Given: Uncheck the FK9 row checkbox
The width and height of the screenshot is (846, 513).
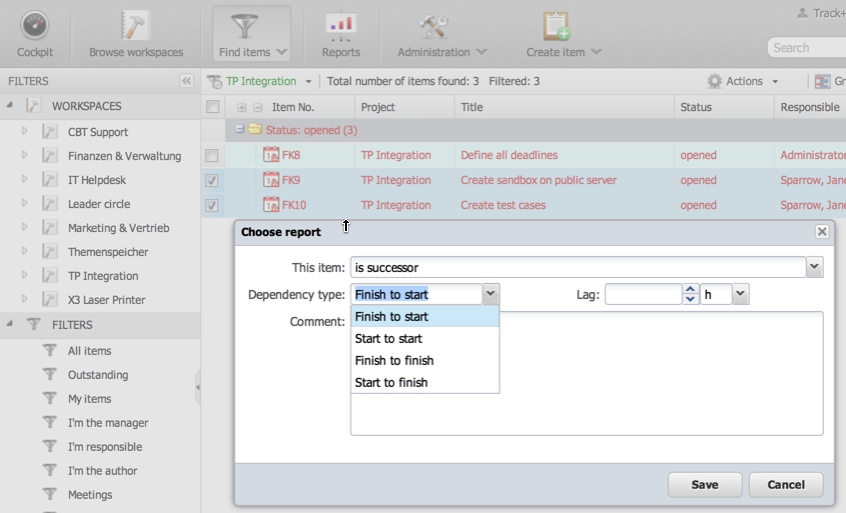Looking at the screenshot, I should pyautogui.click(x=212, y=181).
